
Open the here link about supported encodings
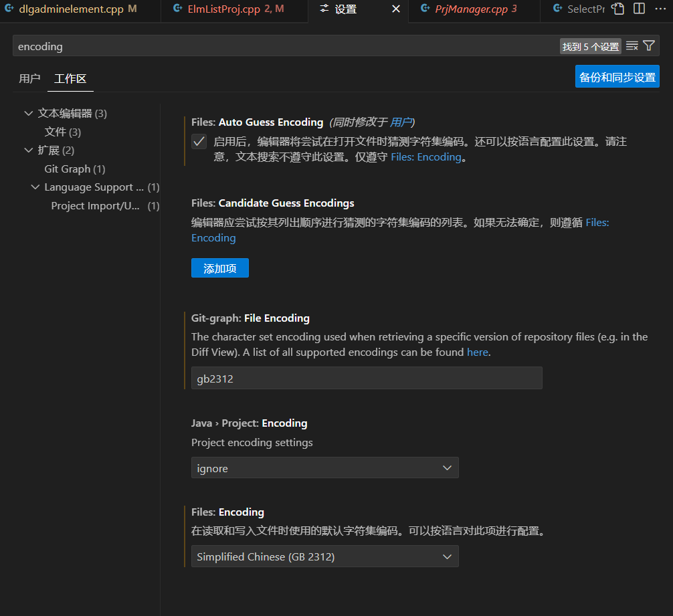[477, 352]
